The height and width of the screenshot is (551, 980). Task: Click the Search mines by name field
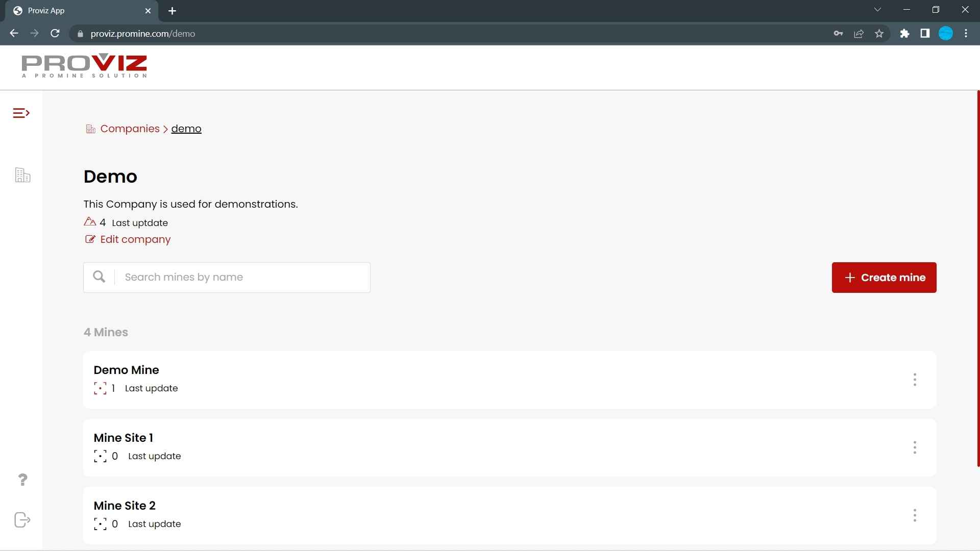pos(227,277)
